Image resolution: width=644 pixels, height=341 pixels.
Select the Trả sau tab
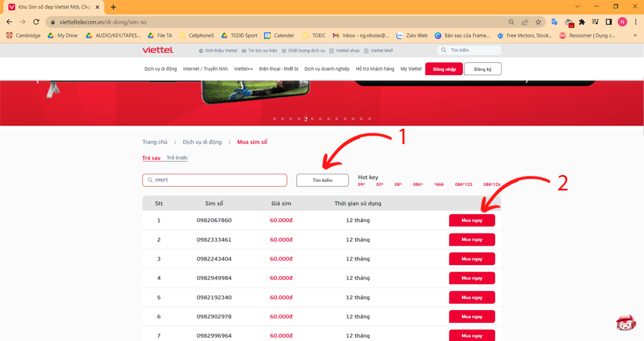151,158
